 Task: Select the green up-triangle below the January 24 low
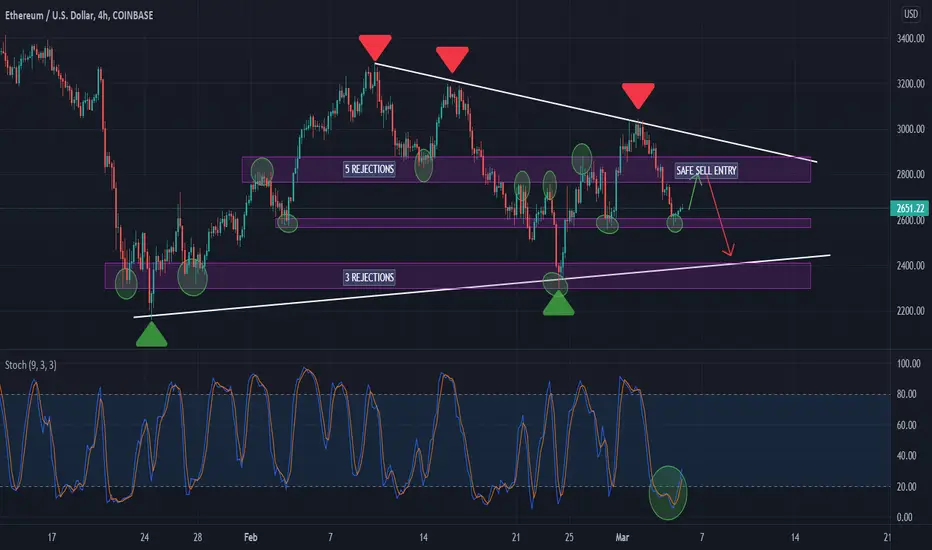(x=152, y=334)
